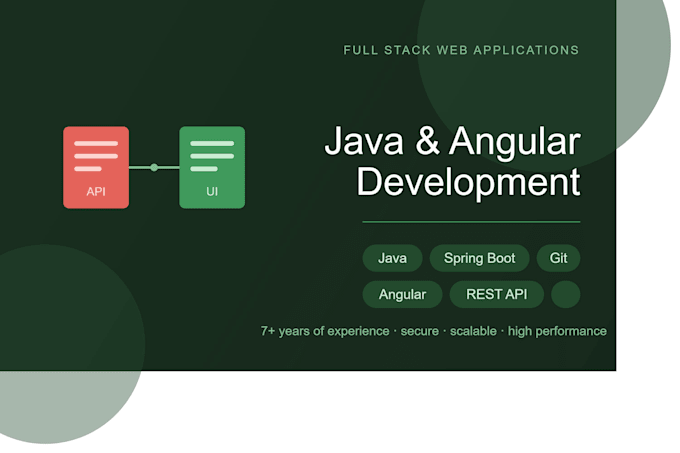
Task: Click the green UI document icon
Action: [212, 167]
